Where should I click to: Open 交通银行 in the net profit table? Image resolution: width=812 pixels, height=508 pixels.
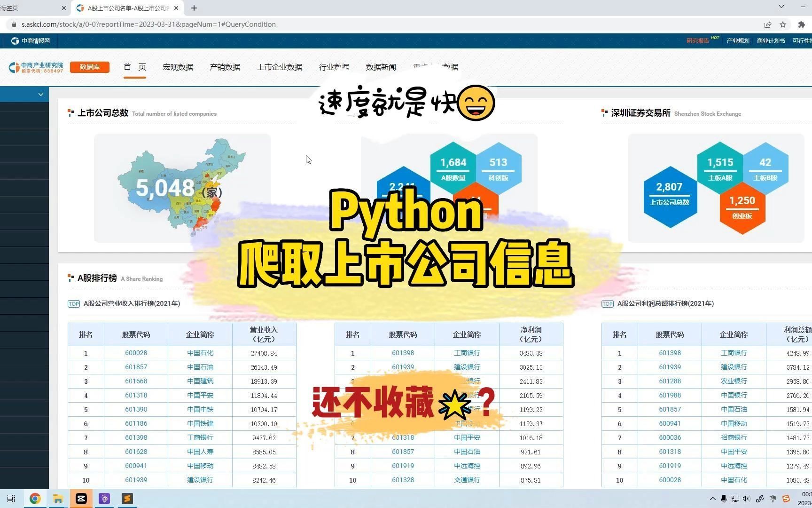click(x=467, y=480)
